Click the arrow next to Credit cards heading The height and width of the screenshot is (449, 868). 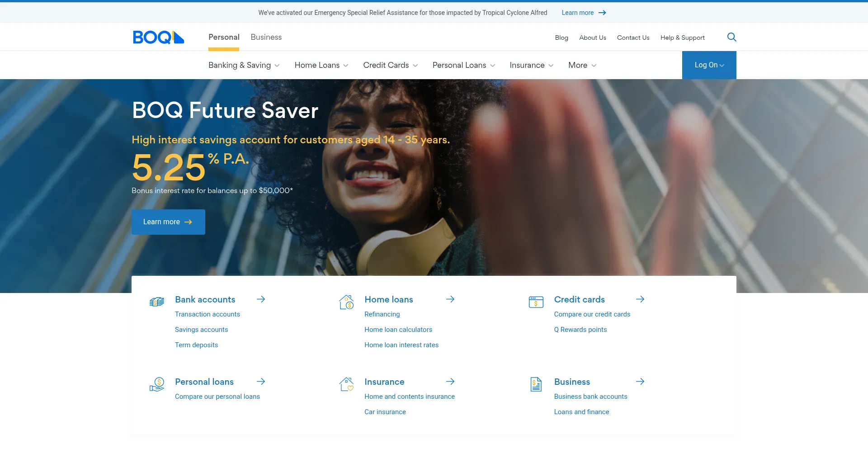point(640,299)
